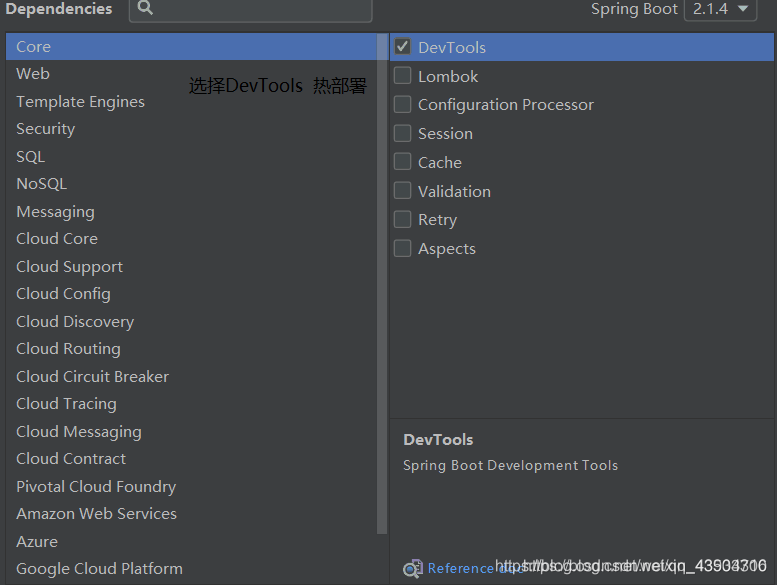Click the Validation dependency label

tap(454, 191)
